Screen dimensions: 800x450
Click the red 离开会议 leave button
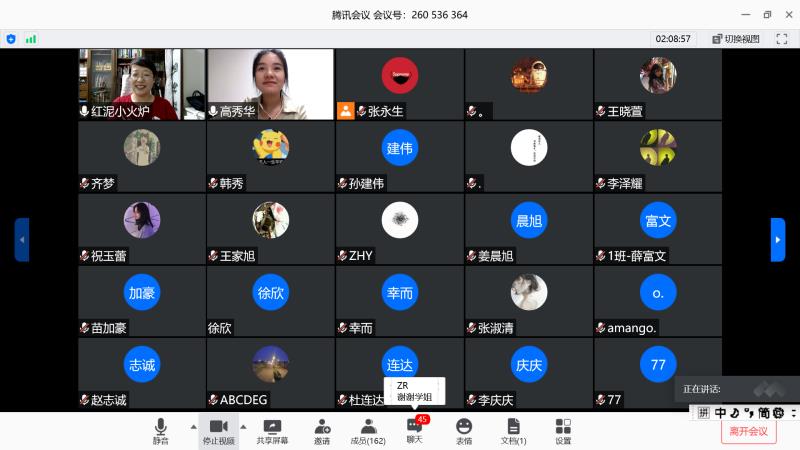coord(748,431)
